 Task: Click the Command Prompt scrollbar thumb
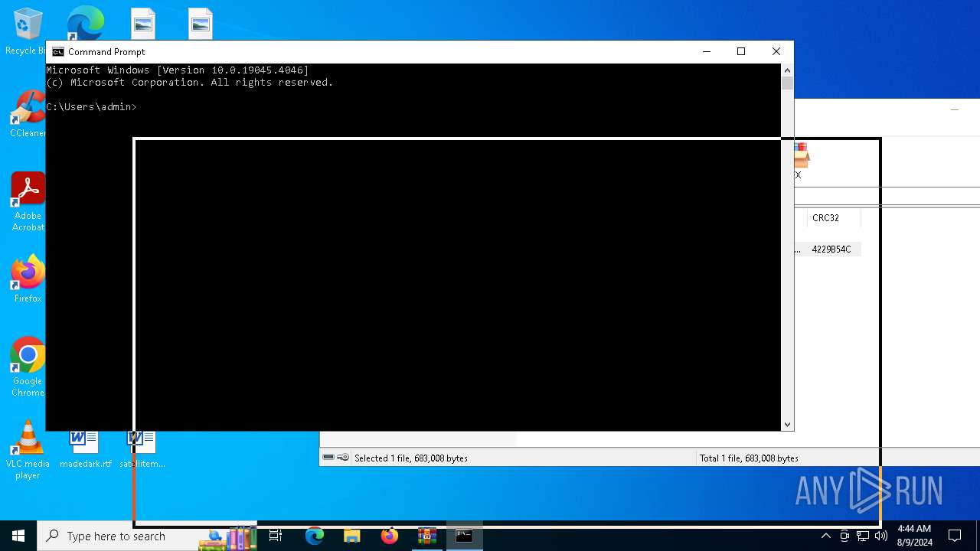[787, 83]
